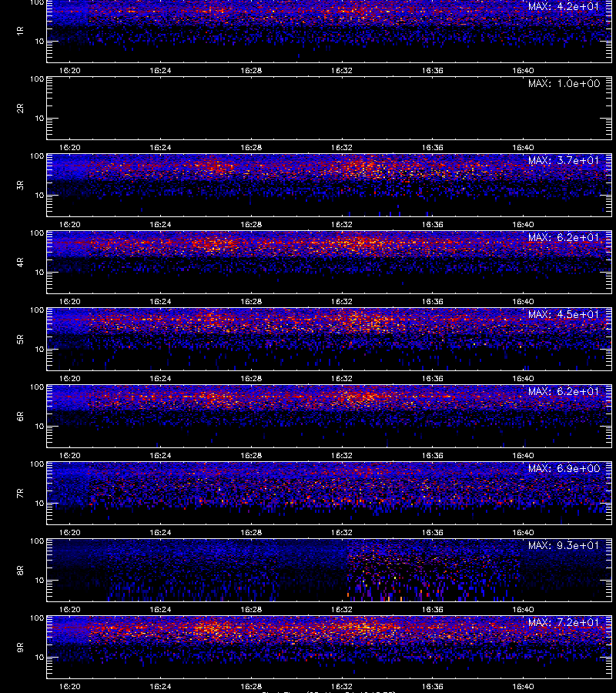Select the MAX: 7.2e+01 readout
This screenshot has width=616, height=693.
coord(564,623)
